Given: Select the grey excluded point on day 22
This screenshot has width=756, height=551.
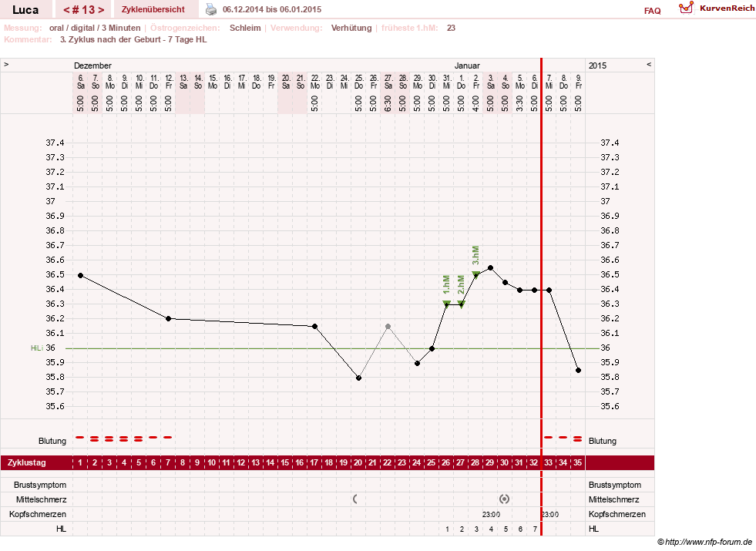Looking at the screenshot, I should [x=388, y=326].
